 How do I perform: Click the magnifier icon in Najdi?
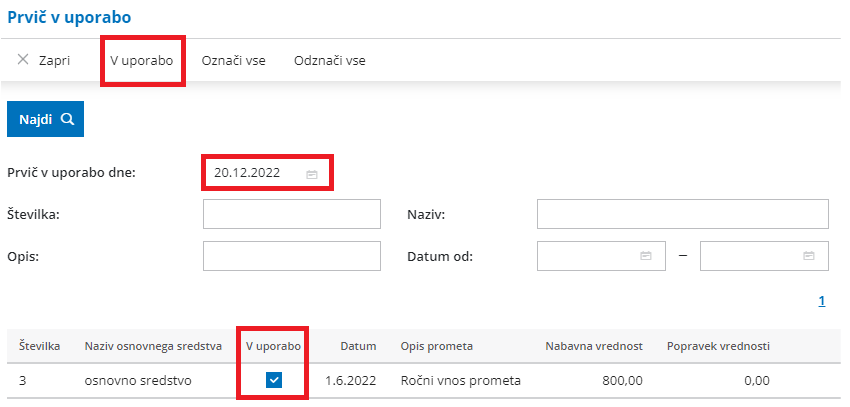coord(67,119)
